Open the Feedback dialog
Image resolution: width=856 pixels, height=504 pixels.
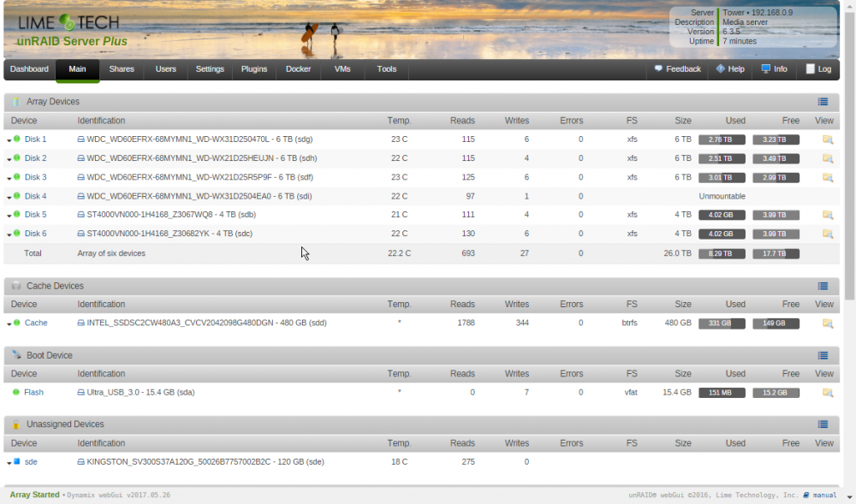click(677, 69)
